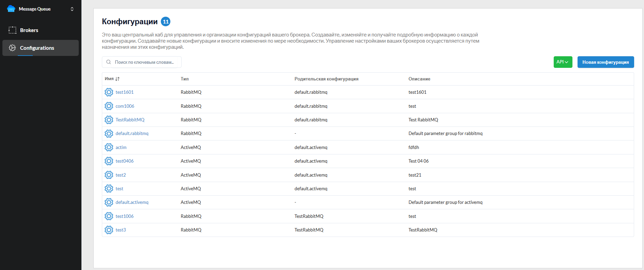The height and width of the screenshot is (270, 644).
Task: Click the Имя column header text
Action: (109, 79)
